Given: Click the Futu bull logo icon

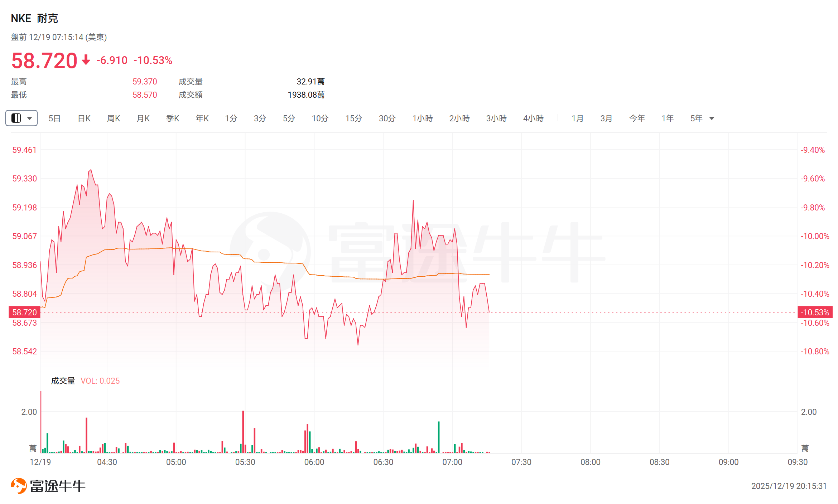Looking at the screenshot, I should pos(19,485).
